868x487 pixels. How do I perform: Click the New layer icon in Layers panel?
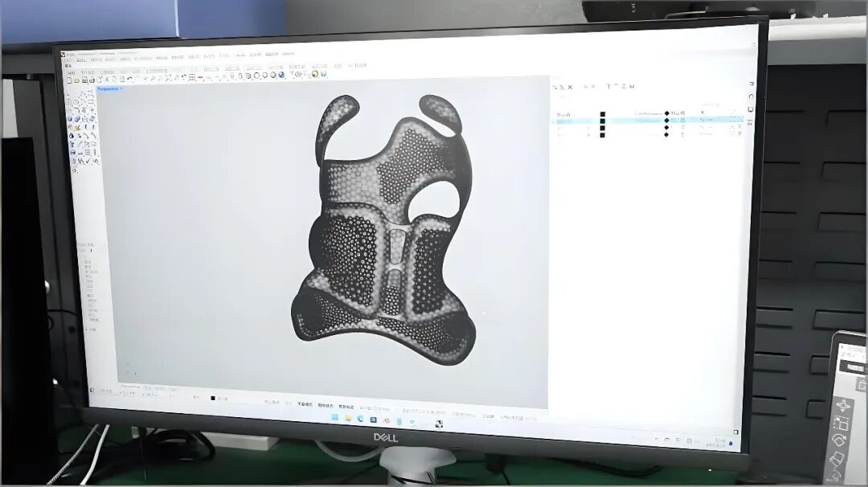(555, 87)
